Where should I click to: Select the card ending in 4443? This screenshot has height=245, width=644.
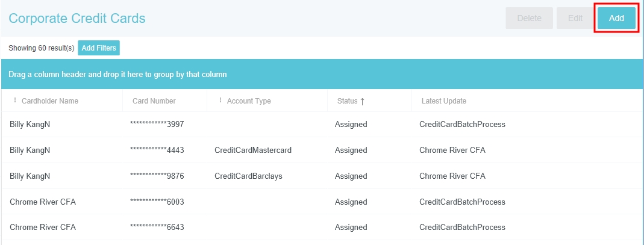157,150
